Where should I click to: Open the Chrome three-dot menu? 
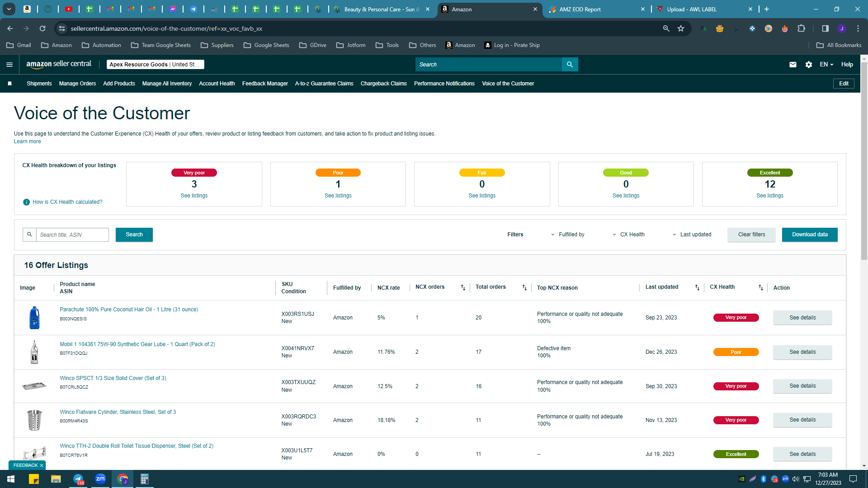tap(858, 28)
